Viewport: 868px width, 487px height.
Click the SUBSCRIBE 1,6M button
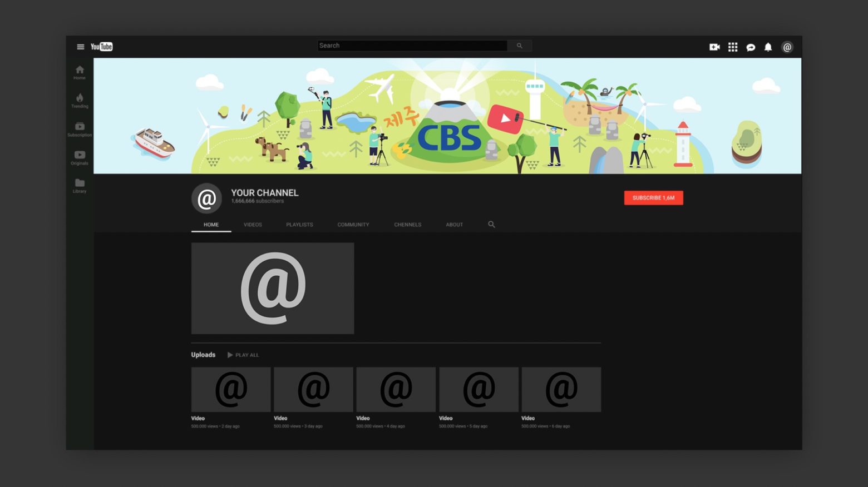coord(653,198)
